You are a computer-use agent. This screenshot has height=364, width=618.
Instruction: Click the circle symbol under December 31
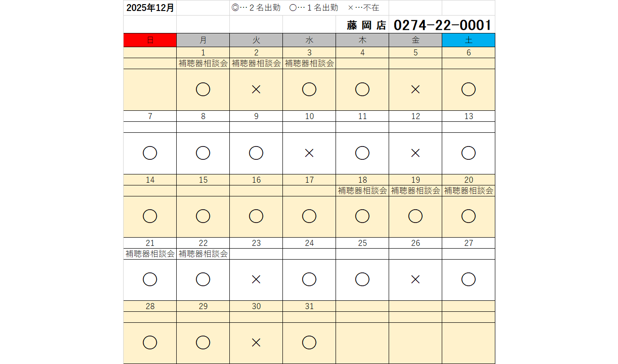coord(309,342)
